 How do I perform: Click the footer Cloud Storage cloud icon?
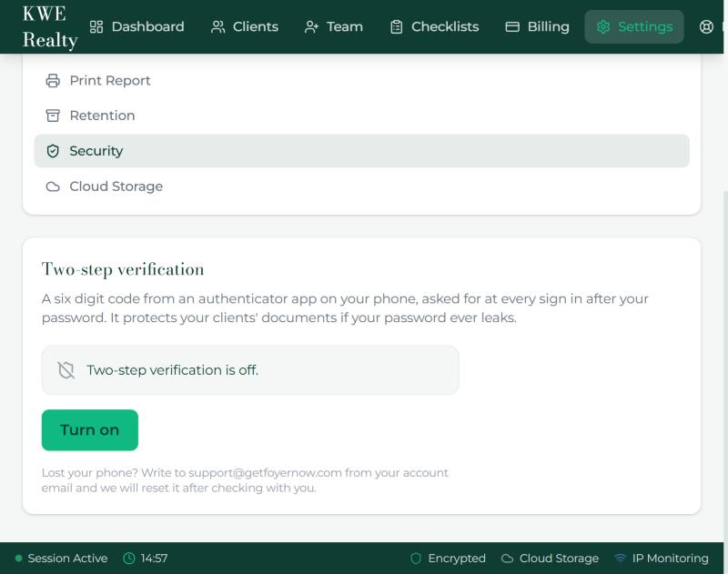click(x=508, y=559)
